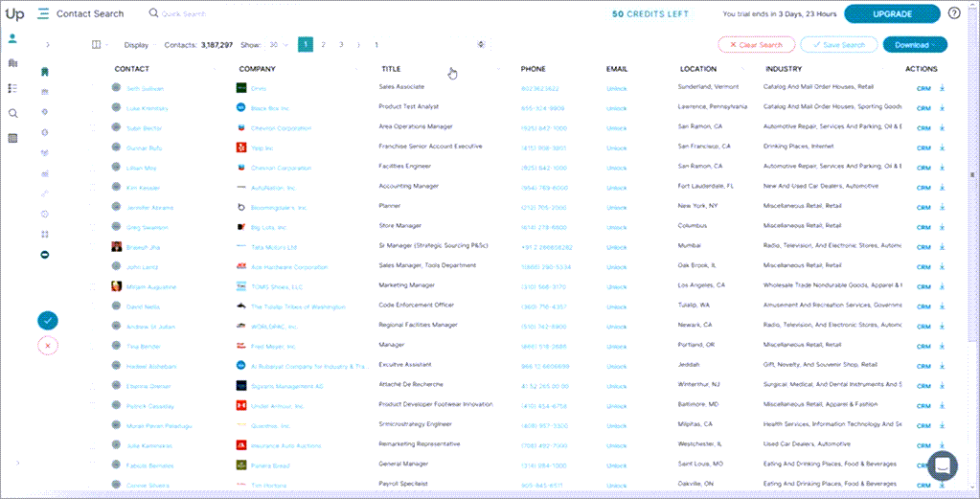Download Seth Sullivan's contact via download icon
This screenshot has height=499, width=980.
942,88
